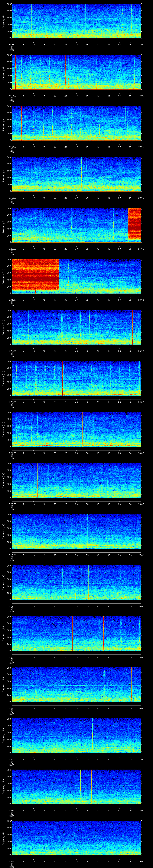
Task: Click the 6:27:00 start time label
Action: pyautogui.click(x=12, y=606)
